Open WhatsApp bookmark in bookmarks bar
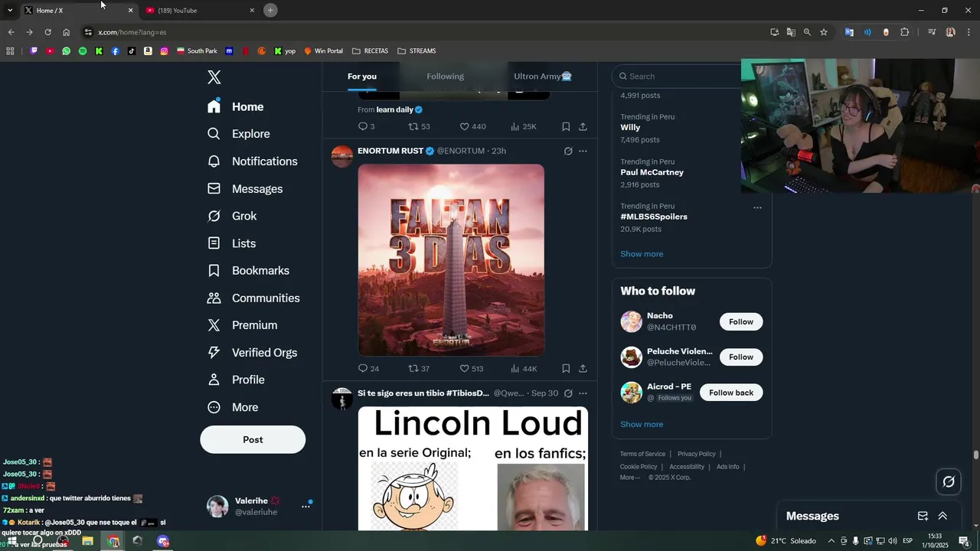Screen dimensions: 980x551 click(67, 51)
